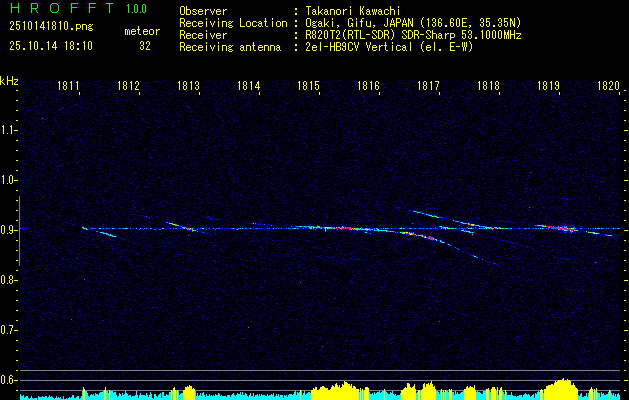Click the 1813 time marker
This screenshot has height=400, width=629.
click(188, 85)
